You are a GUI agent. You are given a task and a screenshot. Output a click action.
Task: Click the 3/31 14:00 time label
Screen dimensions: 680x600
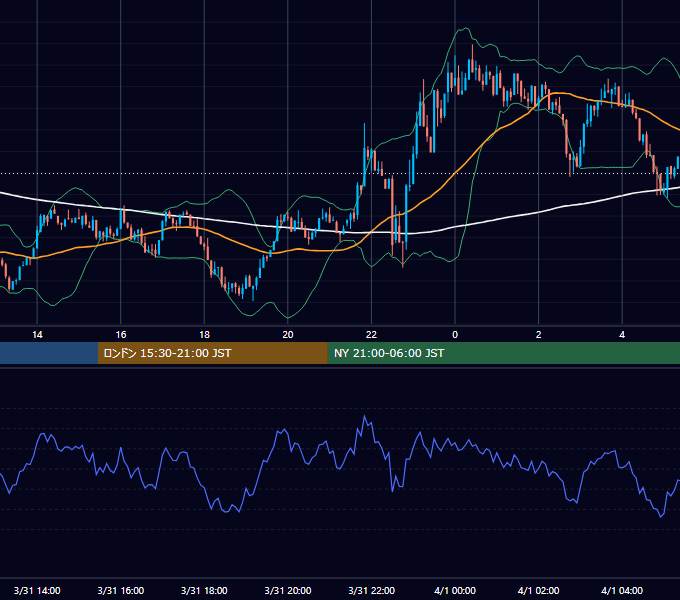pos(37,591)
